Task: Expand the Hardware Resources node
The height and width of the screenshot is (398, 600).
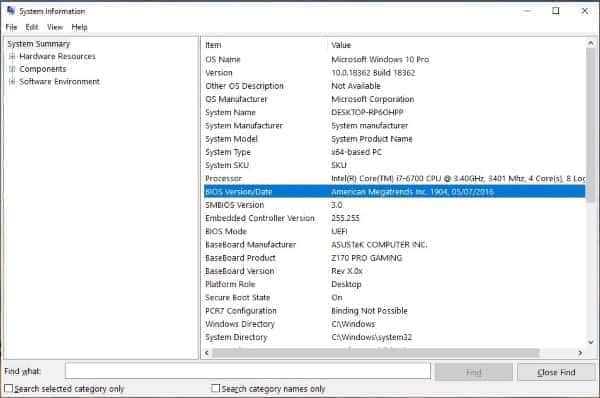Action: [x=12, y=57]
